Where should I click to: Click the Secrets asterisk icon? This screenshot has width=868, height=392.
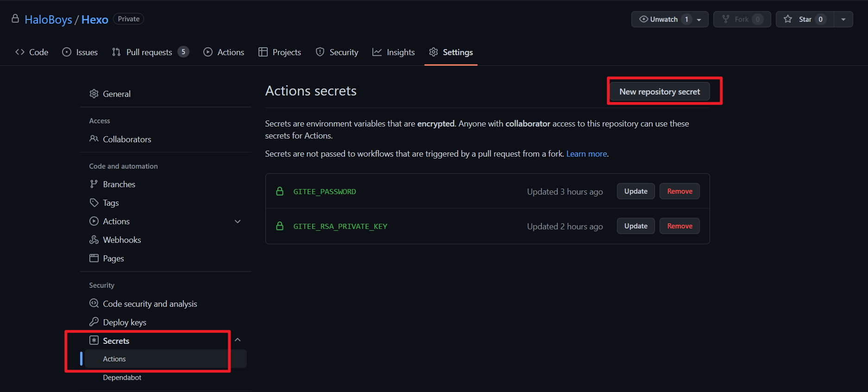(x=94, y=340)
